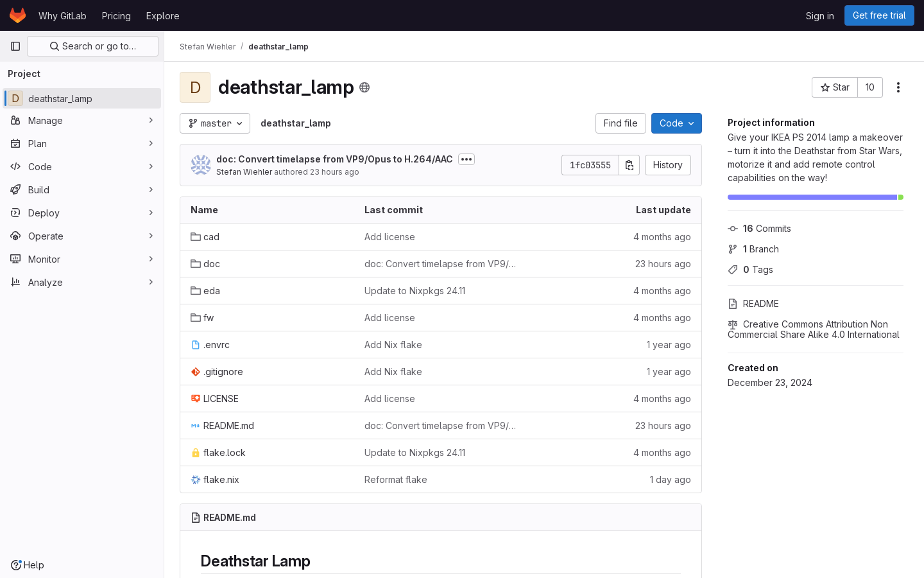Open 16 Commits link

[767, 229]
